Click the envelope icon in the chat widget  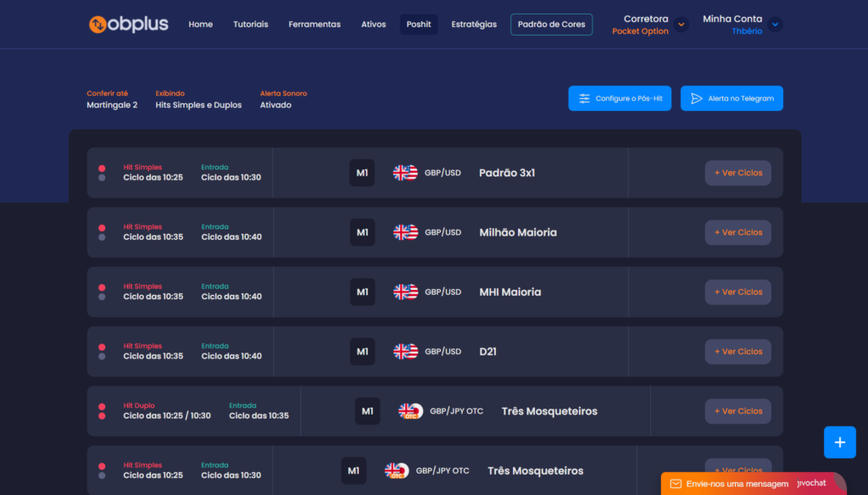click(676, 484)
